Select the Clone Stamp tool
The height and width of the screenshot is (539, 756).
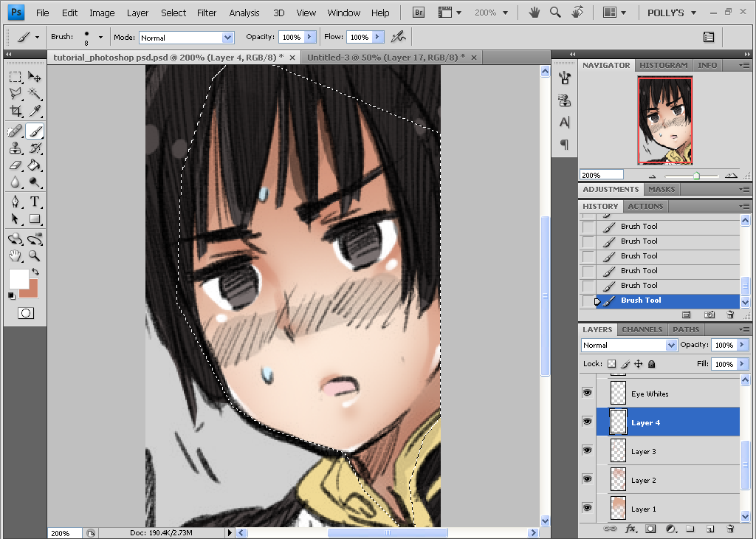[x=16, y=148]
